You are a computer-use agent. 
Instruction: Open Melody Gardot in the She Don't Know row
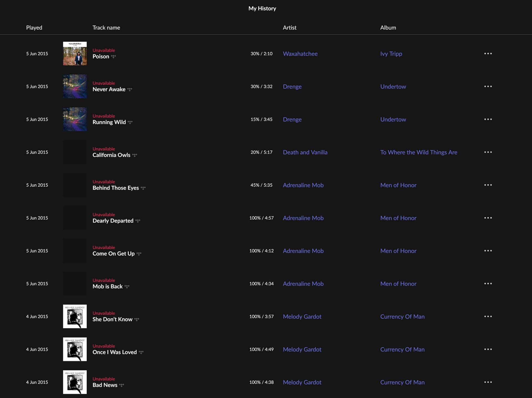click(302, 317)
